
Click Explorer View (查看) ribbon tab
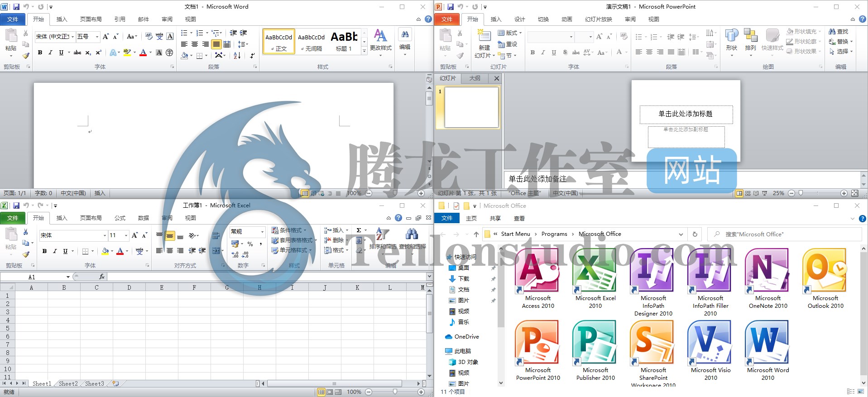(x=519, y=218)
